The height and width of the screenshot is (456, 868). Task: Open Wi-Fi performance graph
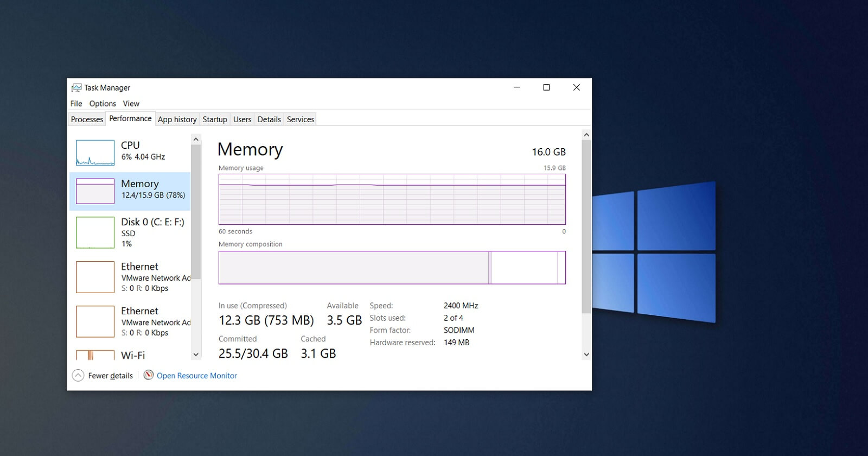coord(95,356)
